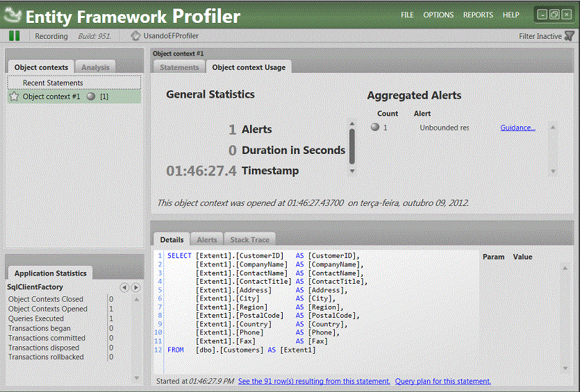Select the Details tab
The image size is (580, 392).
tap(172, 239)
